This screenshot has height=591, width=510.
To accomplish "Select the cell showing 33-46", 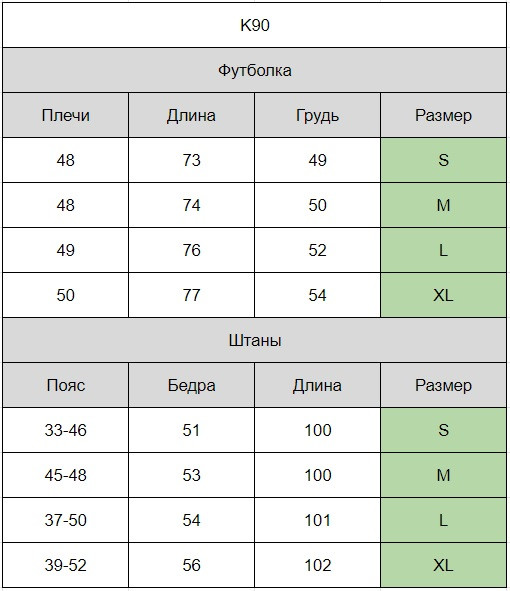I will 66,430.
